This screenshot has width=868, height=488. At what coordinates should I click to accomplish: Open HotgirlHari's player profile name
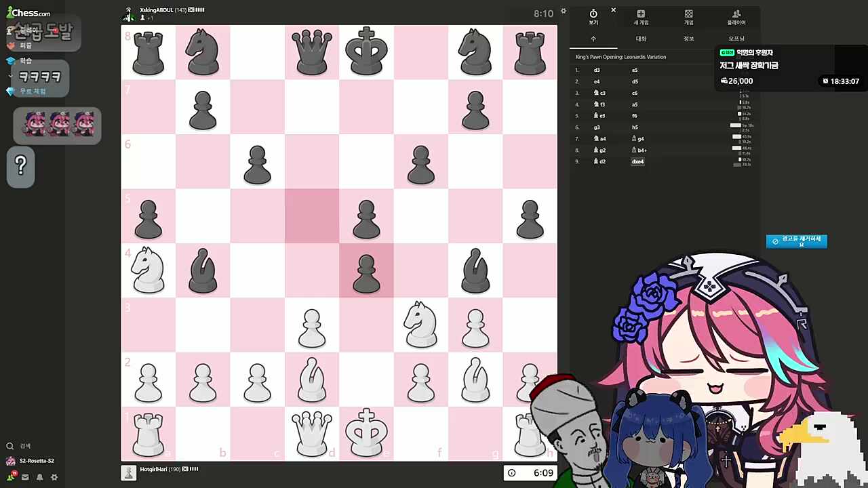click(155, 469)
